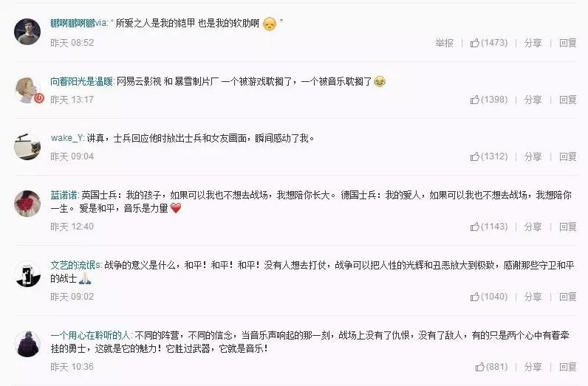Open the profile of user wake_Y
The width and height of the screenshot is (588, 386).
[x=67, y=138]
